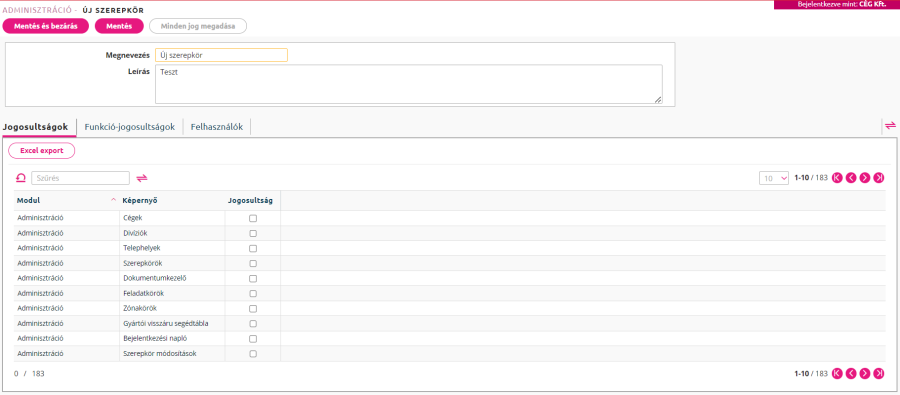The image size is (900, 395).
Task: Go to previous page using top pager
Action: click(851, 178)
